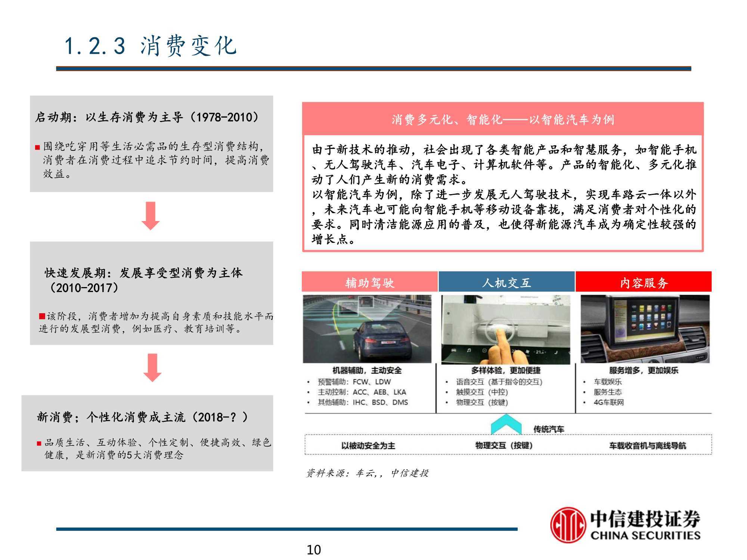Click the bullet 4G车联网
Viewport: 747px width, 560px height.
click(x=609, y=402)
